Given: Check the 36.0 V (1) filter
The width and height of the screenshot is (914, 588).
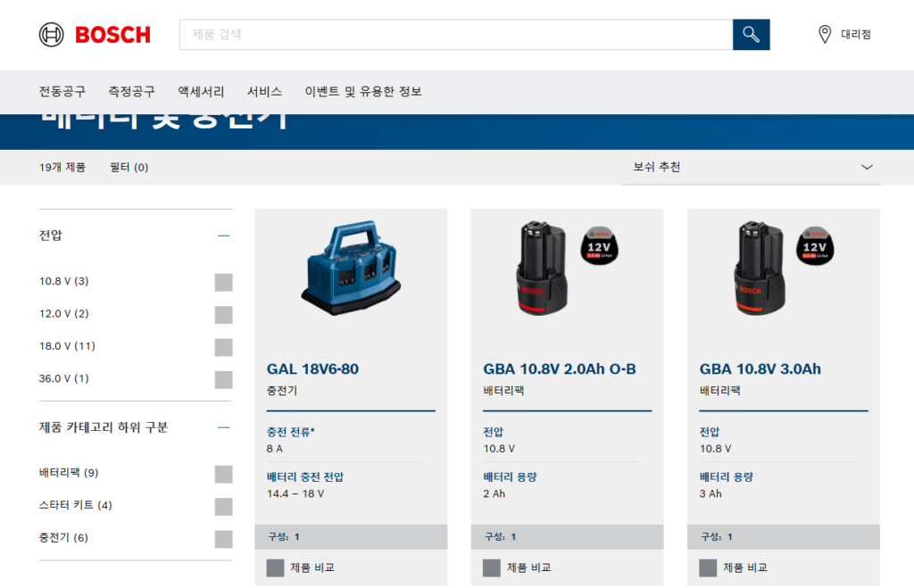Looking at the screenshot, I should click(224, 380).
